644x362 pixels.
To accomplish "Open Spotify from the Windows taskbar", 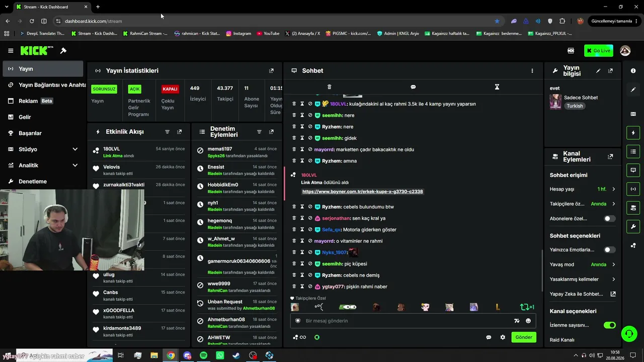I will 204,355.
